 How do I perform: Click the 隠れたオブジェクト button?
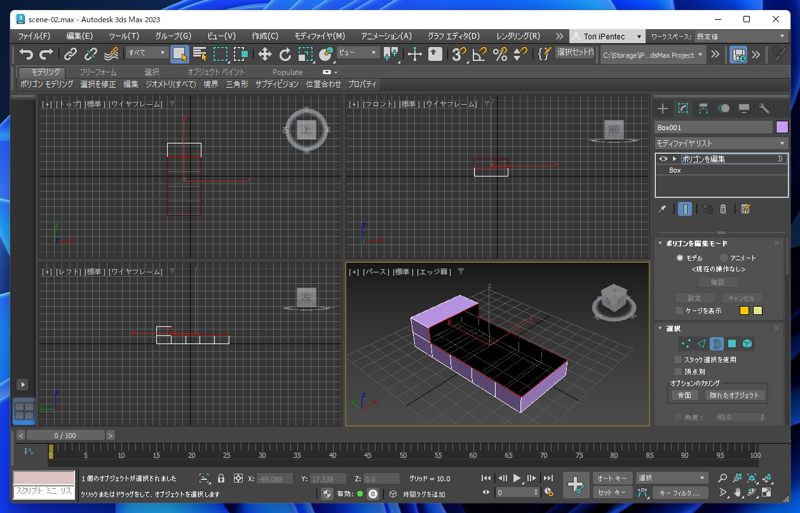(x=734, y=395)
